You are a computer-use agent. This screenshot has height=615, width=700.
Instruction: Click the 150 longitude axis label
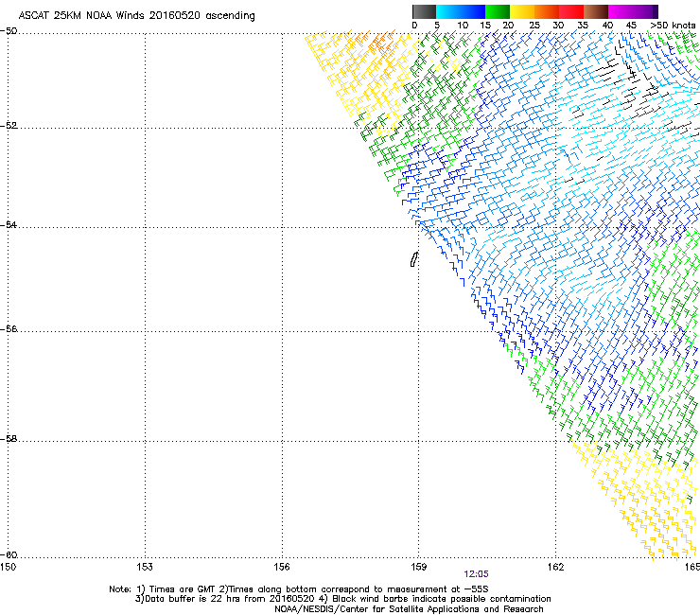click(x=8, y=567)
